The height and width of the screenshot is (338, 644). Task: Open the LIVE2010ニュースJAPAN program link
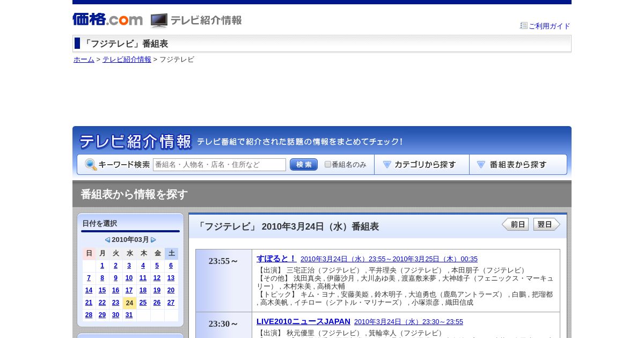pos(303,321)
